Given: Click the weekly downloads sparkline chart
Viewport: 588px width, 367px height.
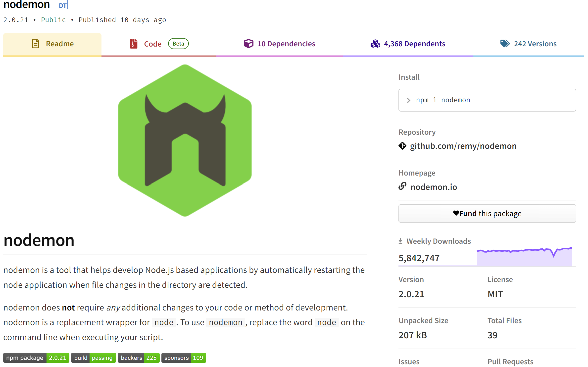Looking at the screenshot, I should (524, 257).
